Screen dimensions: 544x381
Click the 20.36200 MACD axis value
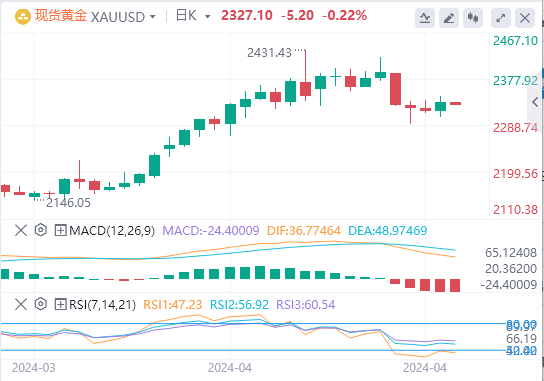click(511, 269)
